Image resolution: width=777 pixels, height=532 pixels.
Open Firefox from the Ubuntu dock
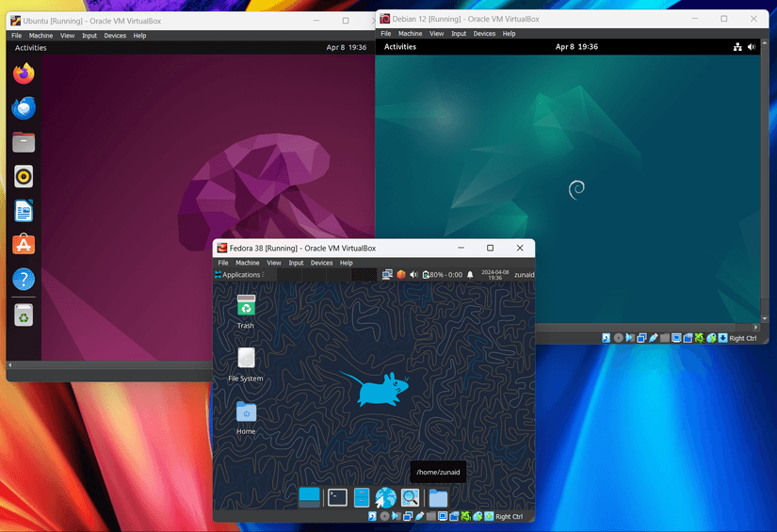24,73
